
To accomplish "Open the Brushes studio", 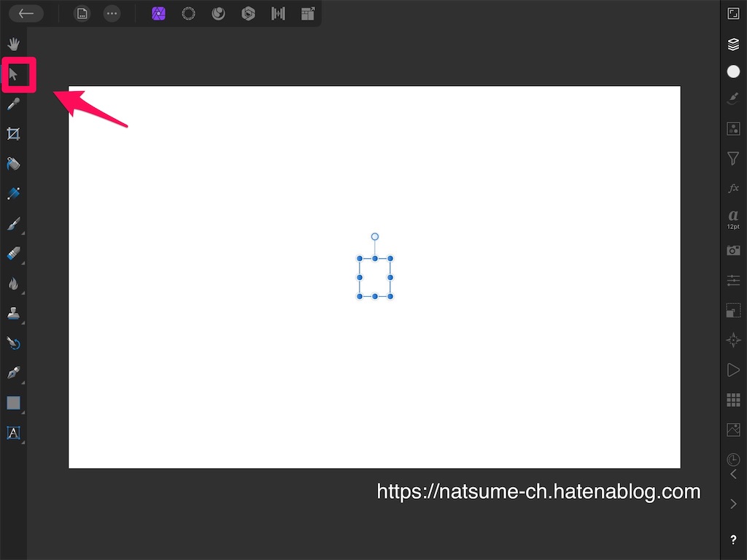I will [733, 98].
